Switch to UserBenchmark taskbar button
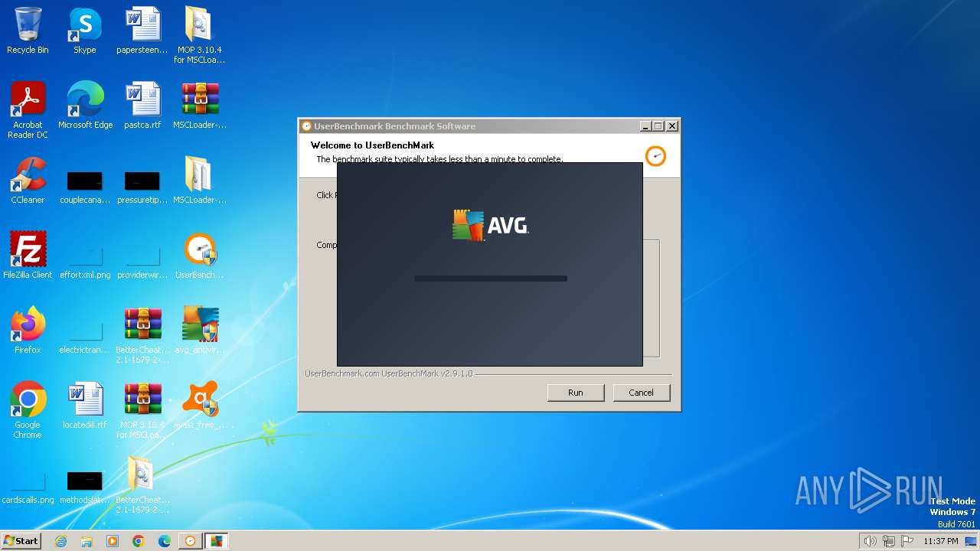Screen dimensions: 980x551 coord(191,541)
